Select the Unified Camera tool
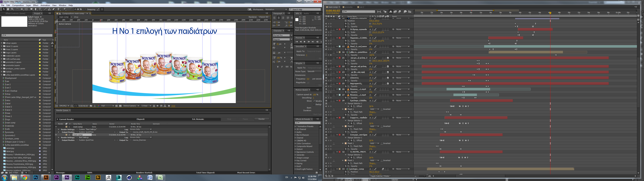Image resolution: width=644 pixels, height=181 pixels. [22, 9]
